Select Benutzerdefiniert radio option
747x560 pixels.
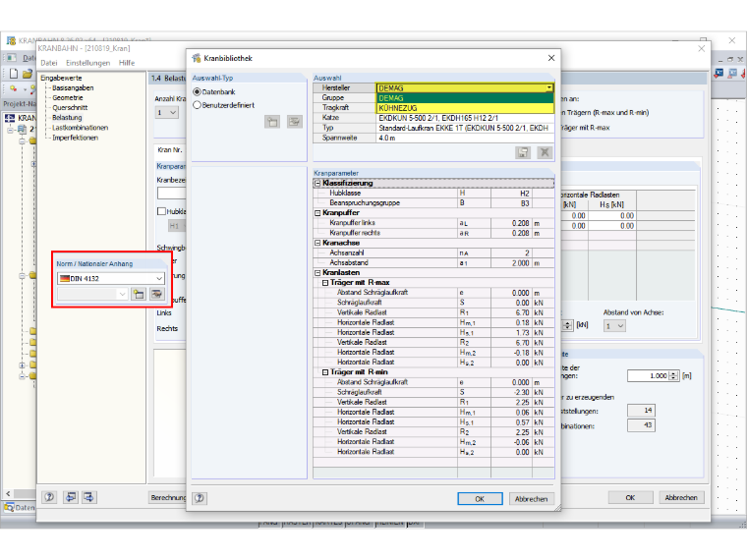[197, 105]
